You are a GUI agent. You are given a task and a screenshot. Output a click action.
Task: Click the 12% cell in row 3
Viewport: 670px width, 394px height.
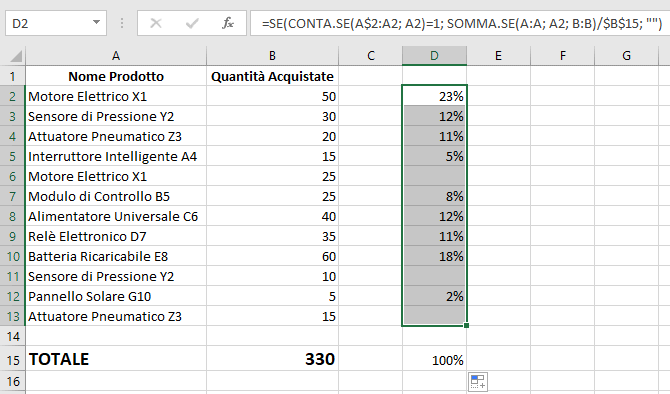[434, 116]
